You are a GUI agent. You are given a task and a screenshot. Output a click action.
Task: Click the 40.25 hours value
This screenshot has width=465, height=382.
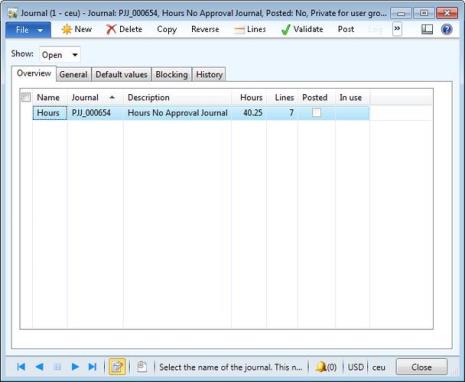[249, 113]
